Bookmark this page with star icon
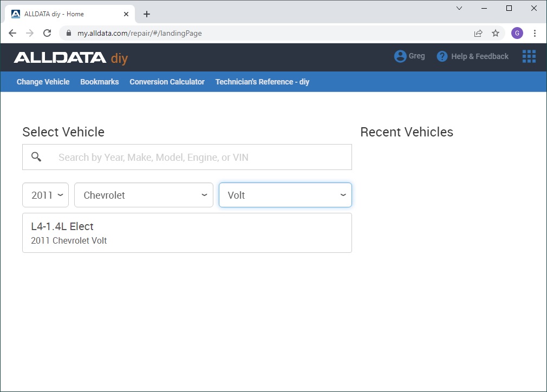The height and width of the screenshot is (392, 547). pos(495,33)
